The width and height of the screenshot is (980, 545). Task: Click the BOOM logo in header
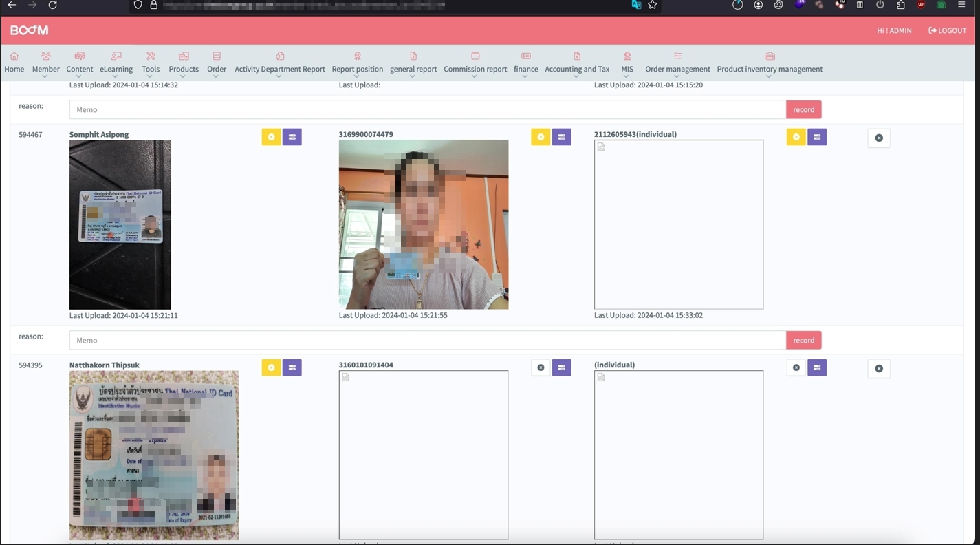click(x=29, y=30)
